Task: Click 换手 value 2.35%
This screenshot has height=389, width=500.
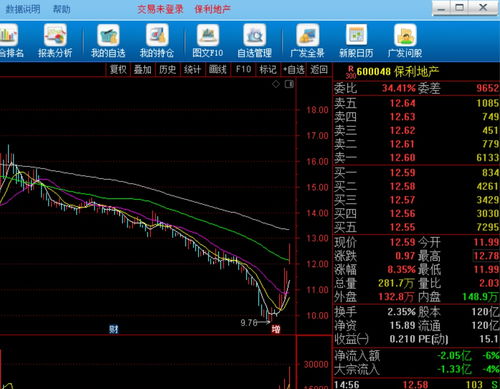Action: [x=401, y=312]
